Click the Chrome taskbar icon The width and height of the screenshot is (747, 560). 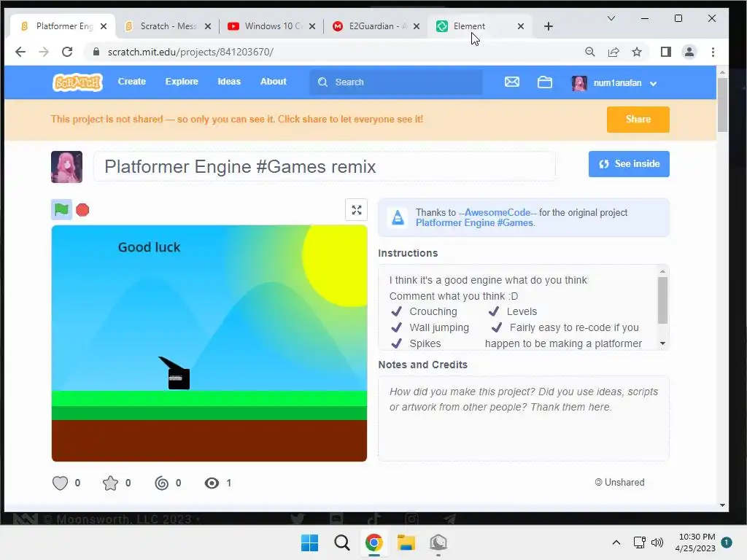pyautogui.click(x=374, y=542)
